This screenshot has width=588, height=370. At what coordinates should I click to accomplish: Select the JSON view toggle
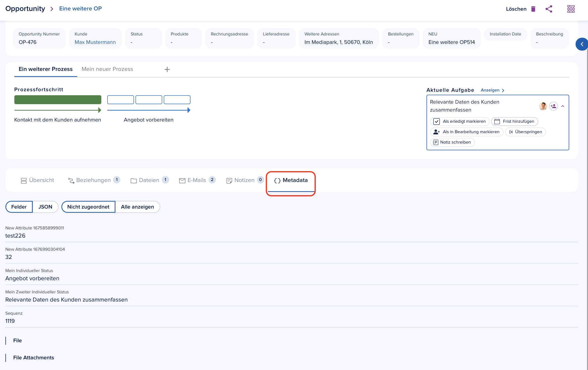click(45, 207)
